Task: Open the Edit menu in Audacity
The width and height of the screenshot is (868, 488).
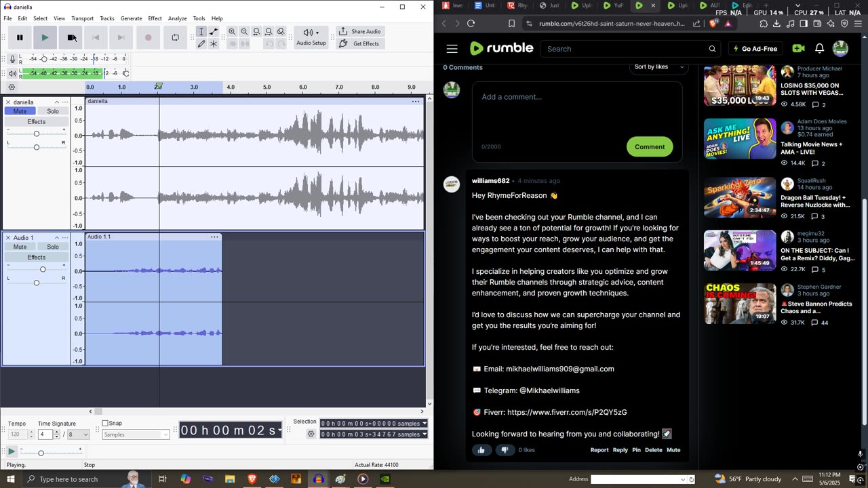Action: [x=22, y=18]
